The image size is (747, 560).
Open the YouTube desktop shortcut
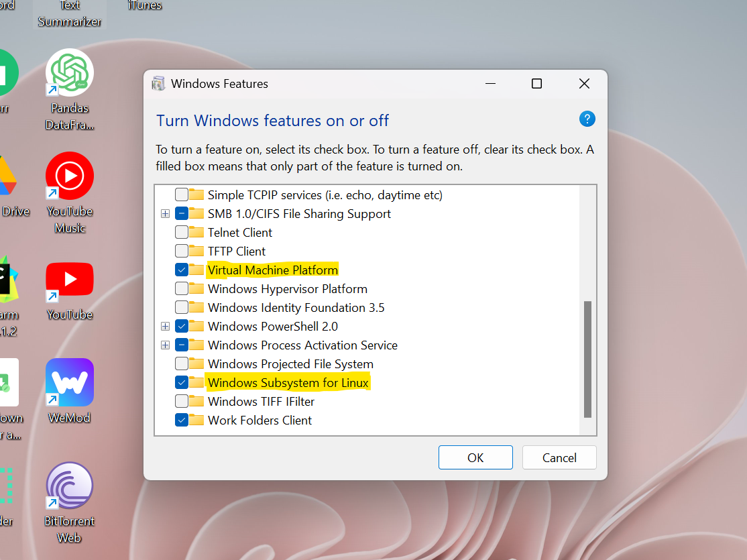click(x=69, y=278)
